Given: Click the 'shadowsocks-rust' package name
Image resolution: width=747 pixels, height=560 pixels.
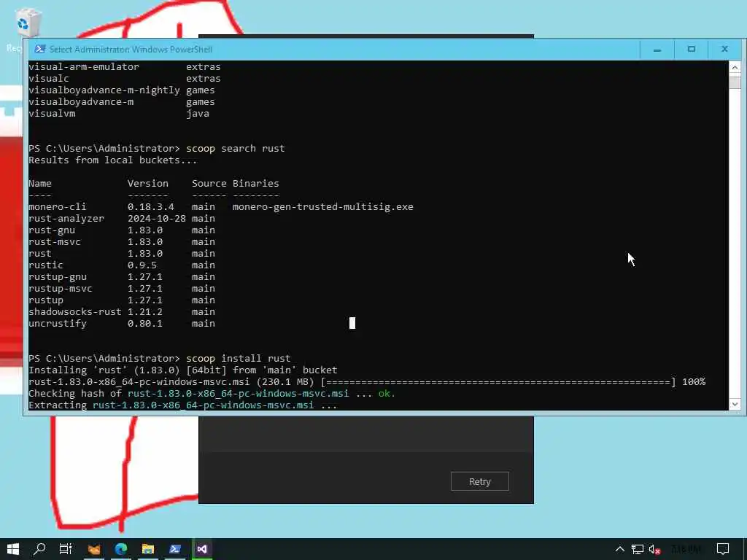Looking at the screenshot, I should coord(75,312).
